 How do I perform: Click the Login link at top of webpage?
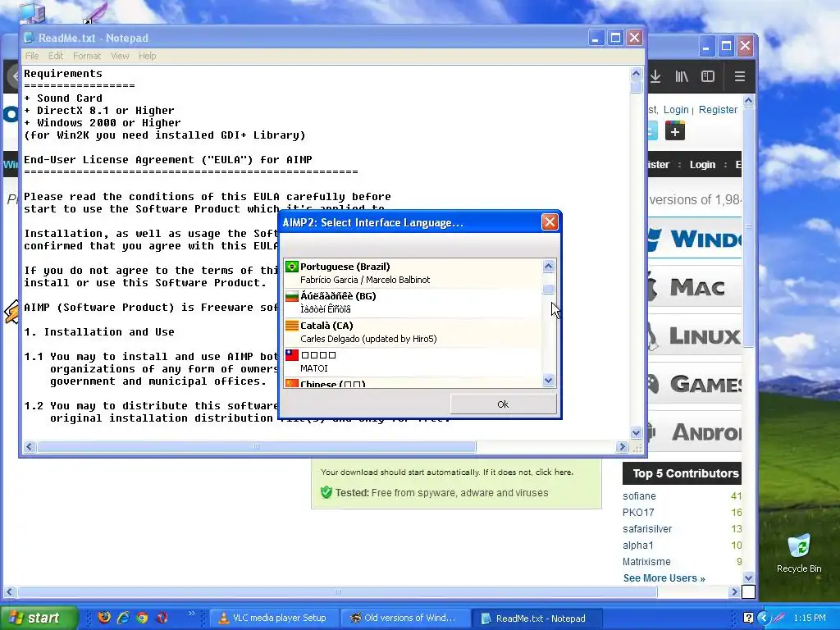[x=676, y=110]
